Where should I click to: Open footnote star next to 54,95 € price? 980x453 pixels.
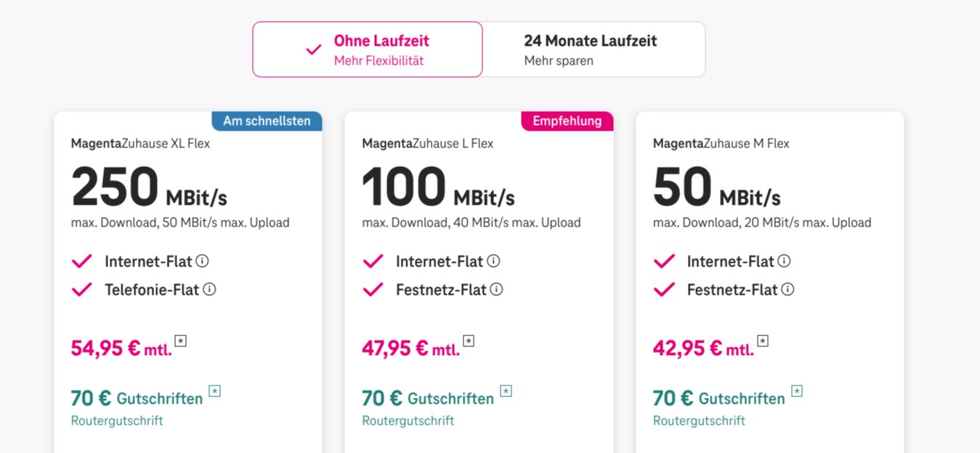pyautogui.click(x=181, y=340)
